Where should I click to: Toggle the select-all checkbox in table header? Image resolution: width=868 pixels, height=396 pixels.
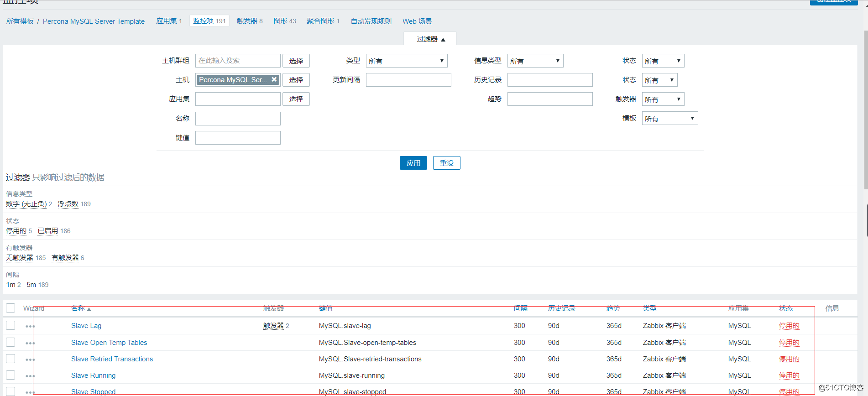point(10,308)
